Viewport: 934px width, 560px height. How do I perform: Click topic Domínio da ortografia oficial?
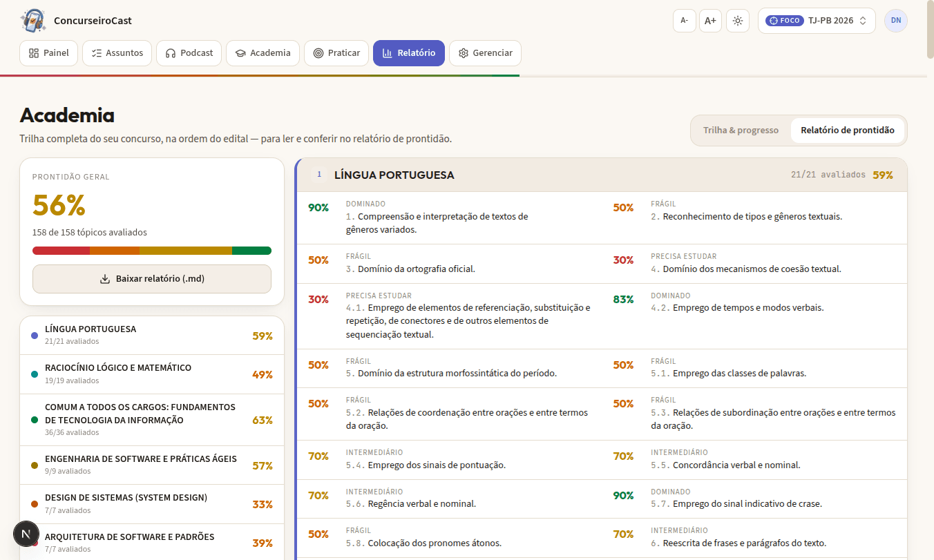[449, 264]
